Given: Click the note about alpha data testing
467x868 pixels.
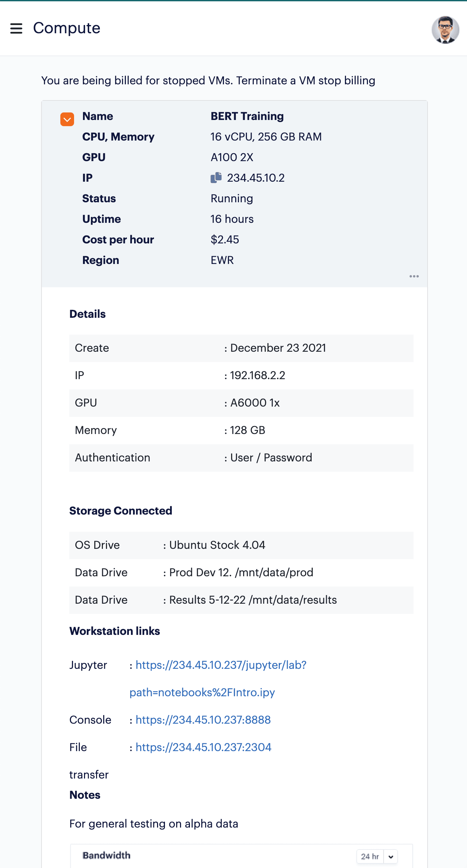Looking at the screenshot, I should click(154, 824).
